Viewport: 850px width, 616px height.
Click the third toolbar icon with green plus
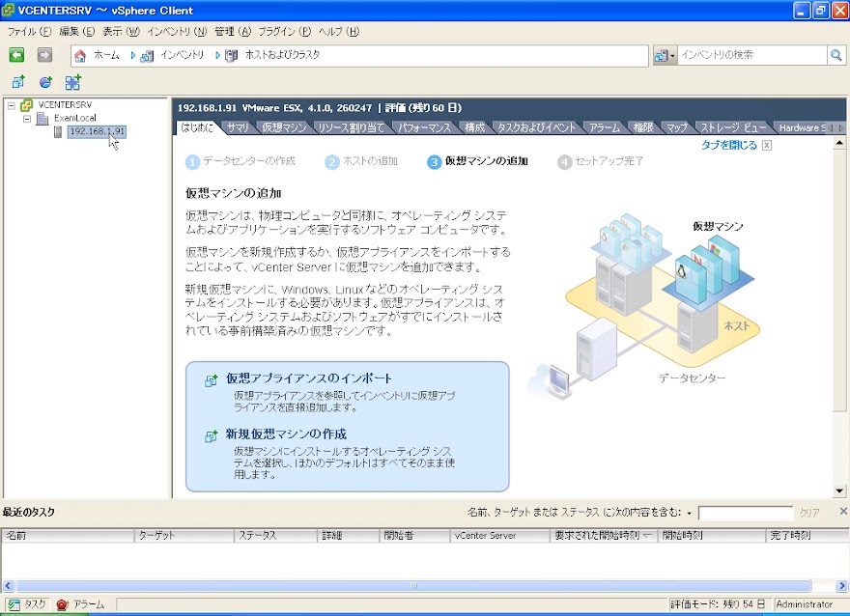pyautogui.click(x=72, y=82)
